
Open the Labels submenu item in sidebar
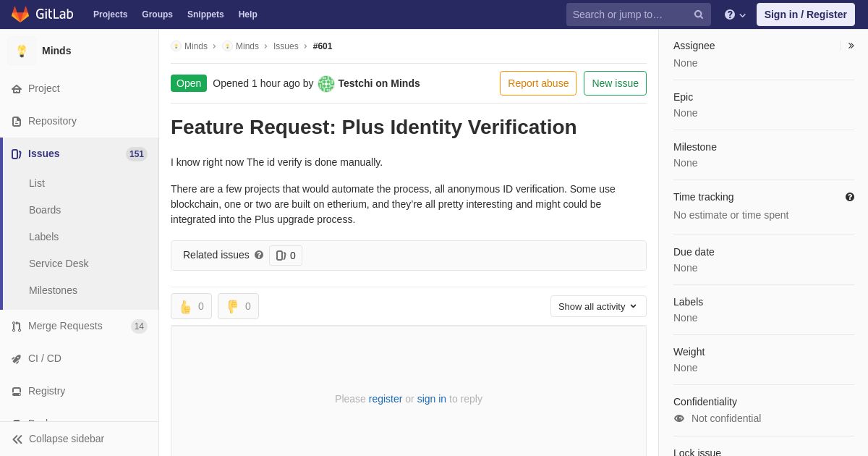tap(44, 237)
